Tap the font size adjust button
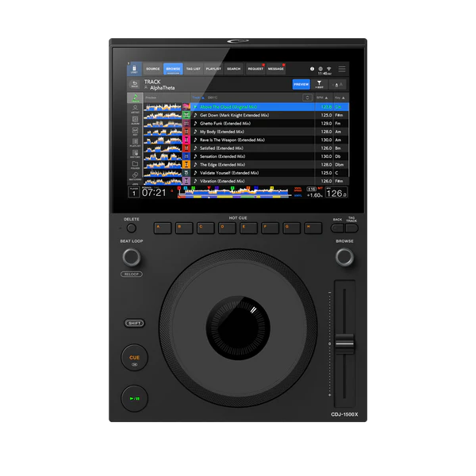The height and width of the screenshot is (476, 476). point(337,84)
